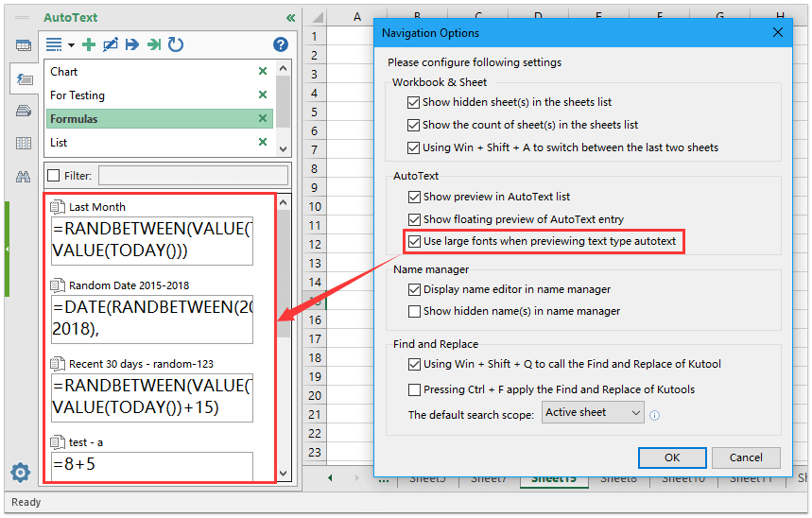Toggle Display name editor in name manager
Viewport: 812px width, 518px height.
(414, 289)
